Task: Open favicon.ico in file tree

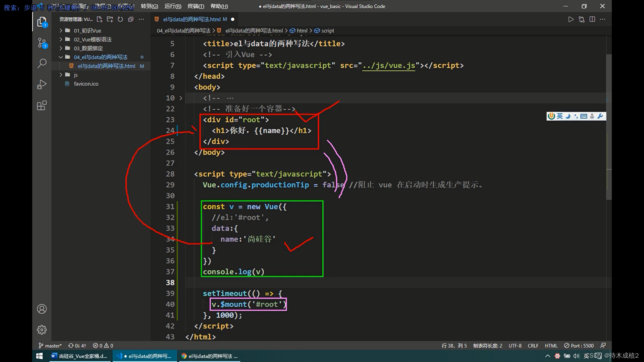Action: click(x=101, y=84)
